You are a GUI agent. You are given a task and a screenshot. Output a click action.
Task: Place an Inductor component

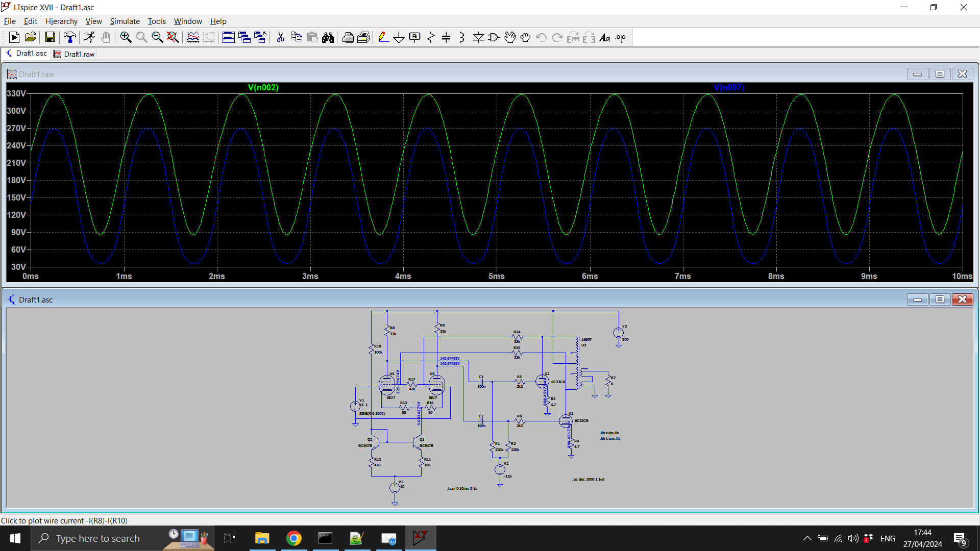click(x=462, y=37)
